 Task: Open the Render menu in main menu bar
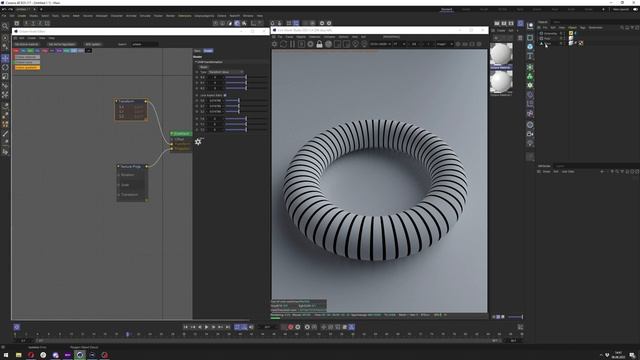170,16
